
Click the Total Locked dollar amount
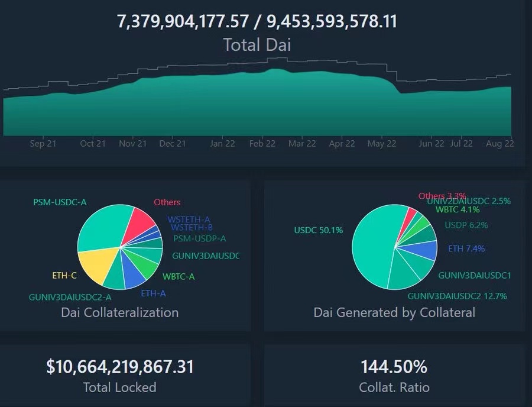click(x=119, y=367)
